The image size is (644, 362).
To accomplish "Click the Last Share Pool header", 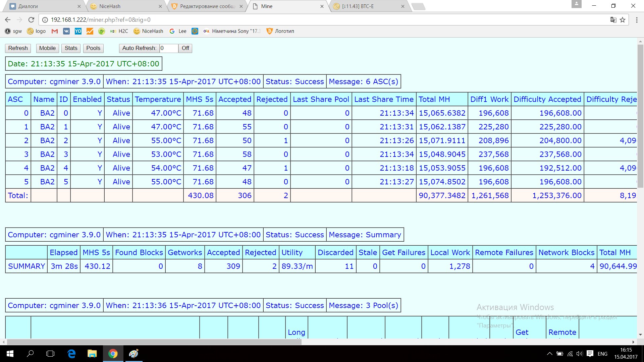I will click(x=321, y=100).
